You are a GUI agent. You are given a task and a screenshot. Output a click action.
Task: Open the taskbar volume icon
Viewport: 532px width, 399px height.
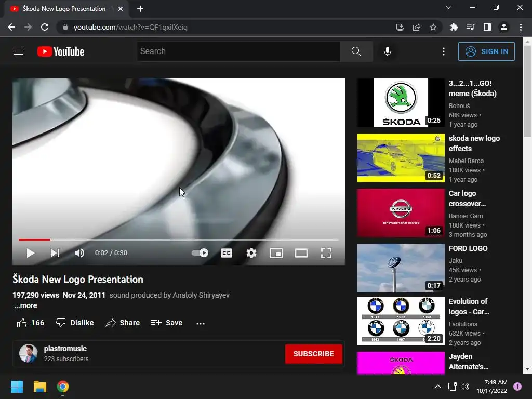465,387
